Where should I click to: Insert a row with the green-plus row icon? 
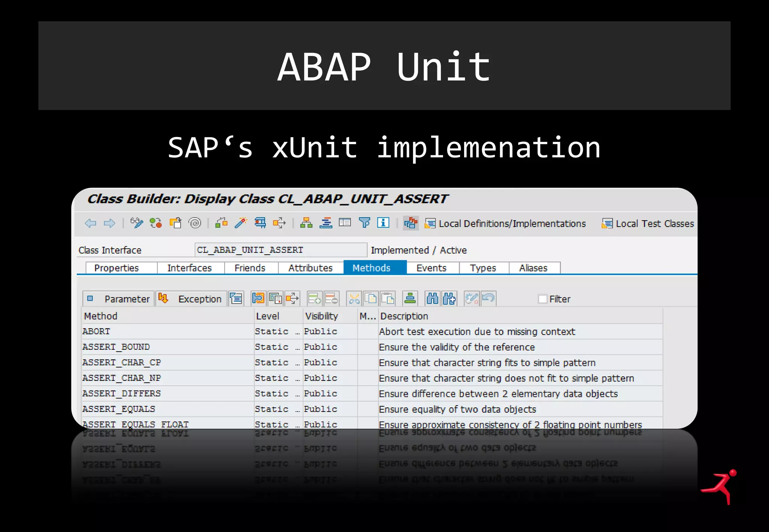tap(314, 299)
